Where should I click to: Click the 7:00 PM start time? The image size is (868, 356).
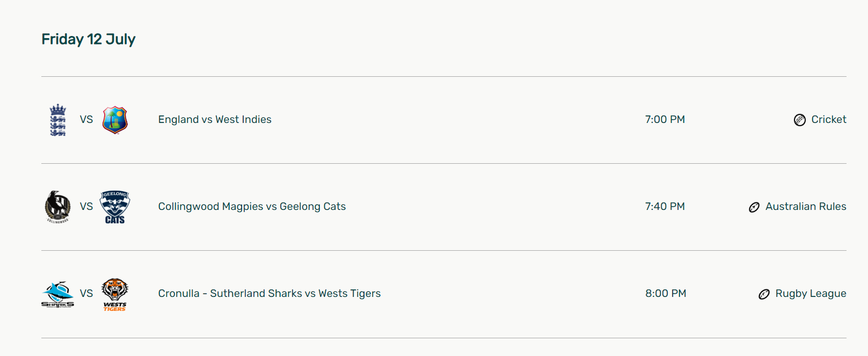click(665, 119)
